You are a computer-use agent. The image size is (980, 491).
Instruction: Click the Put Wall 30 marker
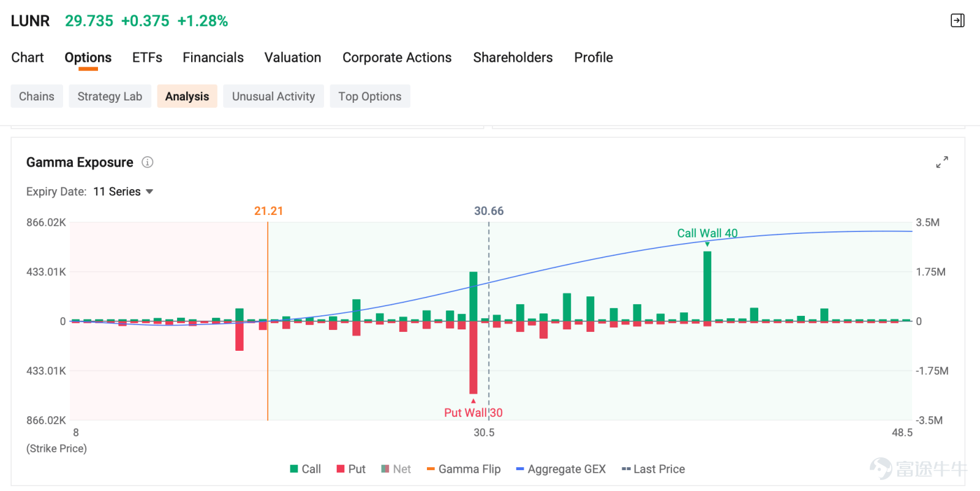coord(473,413)
